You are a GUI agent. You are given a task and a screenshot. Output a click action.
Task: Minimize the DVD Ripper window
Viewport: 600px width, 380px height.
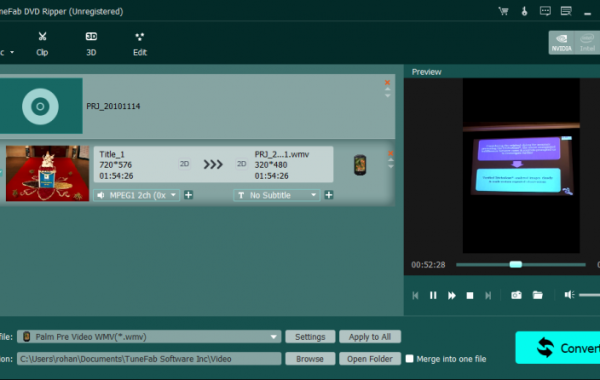point(587,13)
